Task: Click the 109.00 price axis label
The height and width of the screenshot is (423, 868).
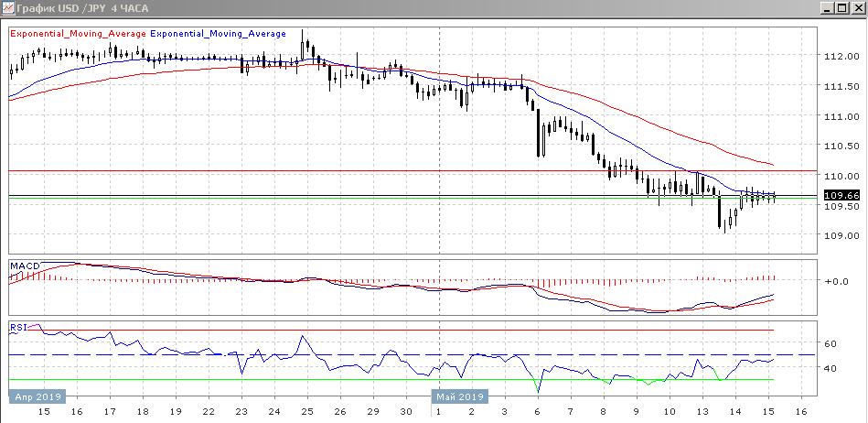Action: point(839,235)
